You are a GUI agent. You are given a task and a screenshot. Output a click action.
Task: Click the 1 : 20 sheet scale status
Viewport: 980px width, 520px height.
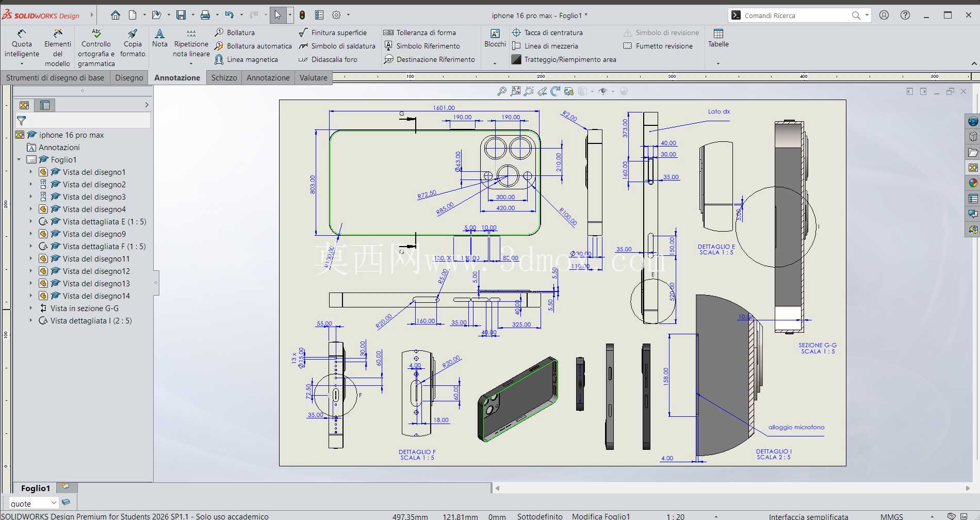[675, 516]
